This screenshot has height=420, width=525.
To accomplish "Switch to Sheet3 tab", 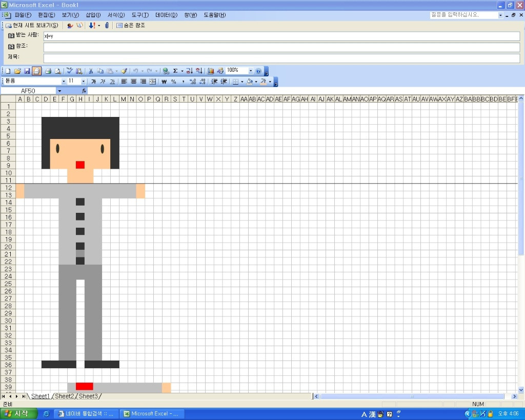I will (x=88, y=396).
